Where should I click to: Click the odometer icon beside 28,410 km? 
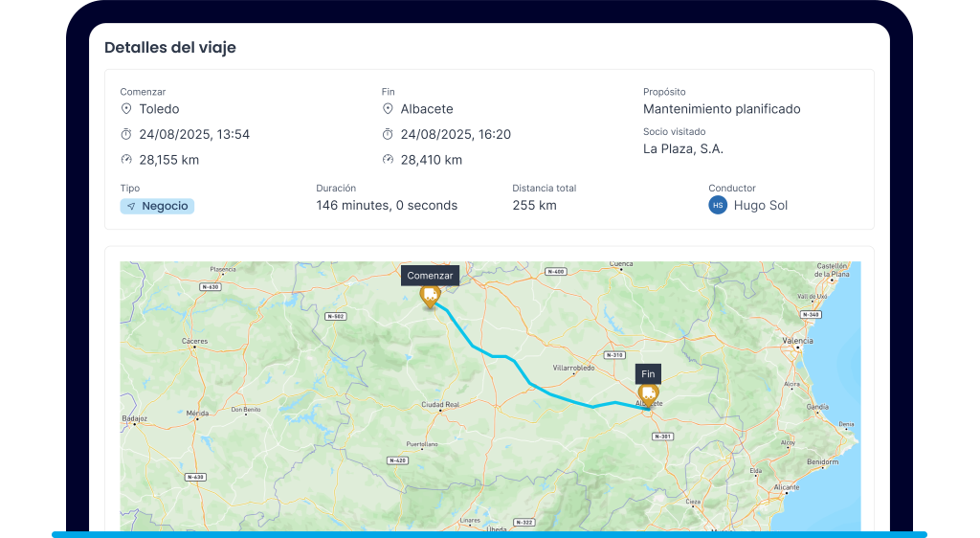(x=388, y=160)
